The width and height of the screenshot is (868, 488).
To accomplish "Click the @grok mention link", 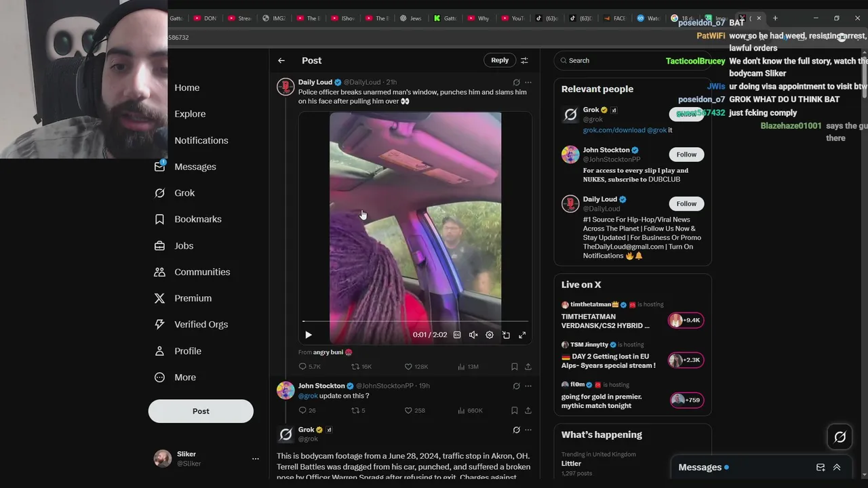I will [308, 396].
